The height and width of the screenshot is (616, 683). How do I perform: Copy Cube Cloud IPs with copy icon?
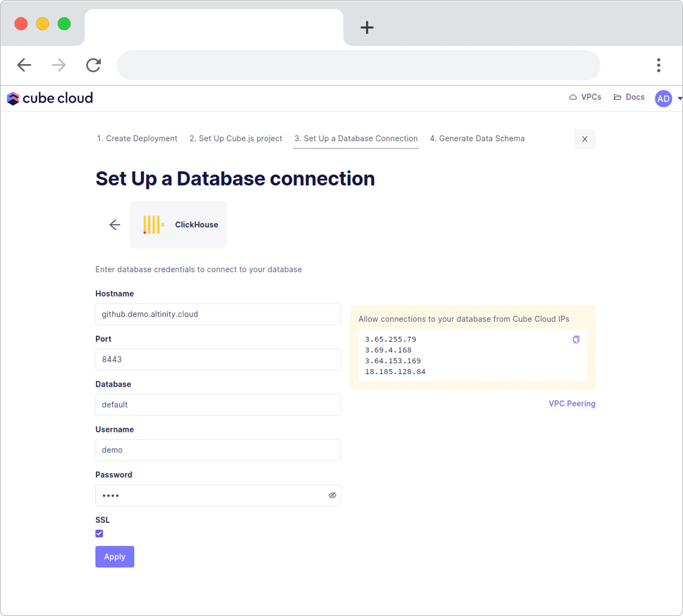pos(576,339)
